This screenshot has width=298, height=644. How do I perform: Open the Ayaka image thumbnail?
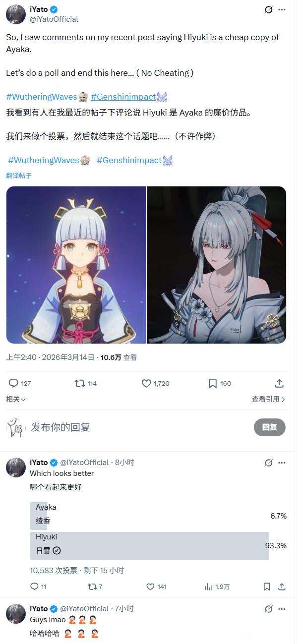pos(76,265)
